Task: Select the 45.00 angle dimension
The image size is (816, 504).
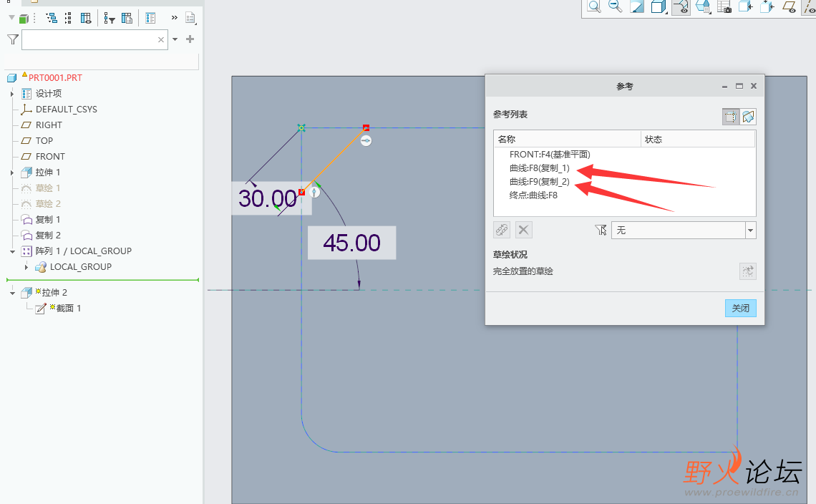Action: click(351, 243)
